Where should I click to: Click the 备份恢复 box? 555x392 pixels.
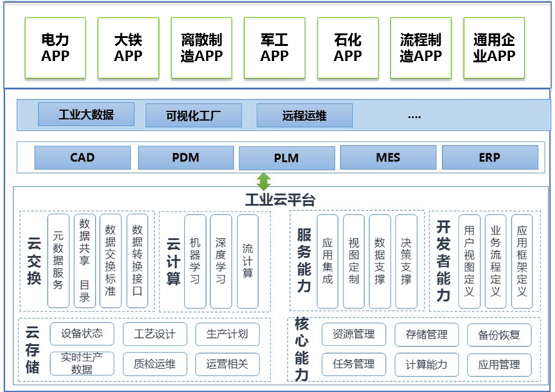(499, 335)
